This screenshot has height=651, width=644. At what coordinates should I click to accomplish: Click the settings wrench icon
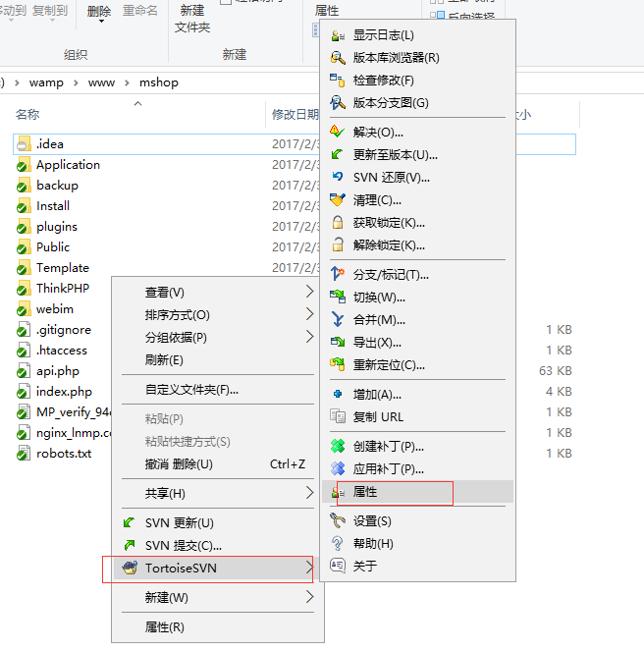(338, 521)
